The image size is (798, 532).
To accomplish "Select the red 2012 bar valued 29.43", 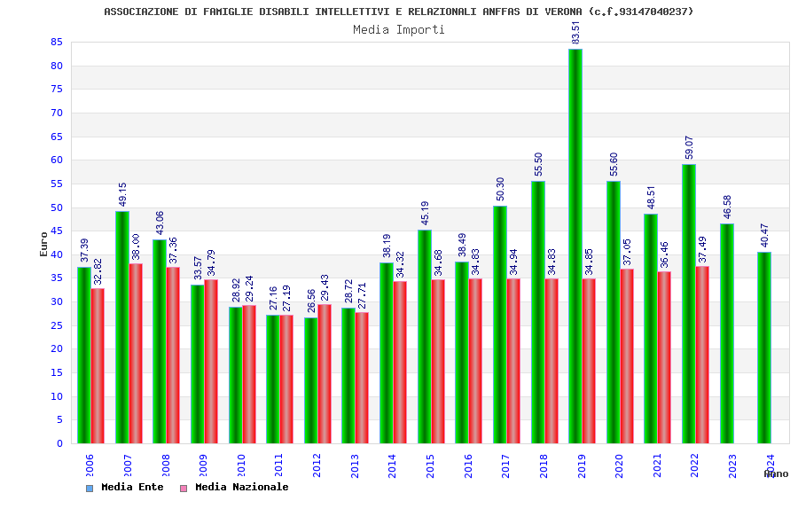I will pyautogui.click(x=325, y=374).
